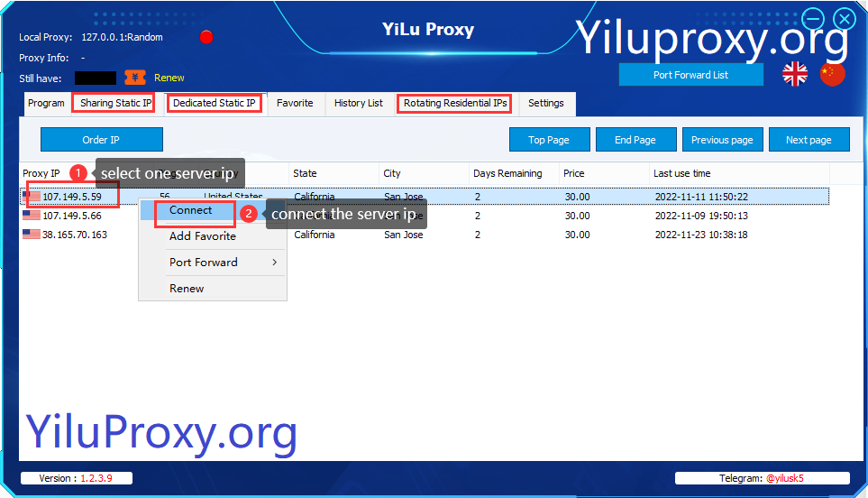This screenshot has height=498, width=868.
Task: Click the Local Proxy address 127.0.0.1:Random
Action: [122, 37]
